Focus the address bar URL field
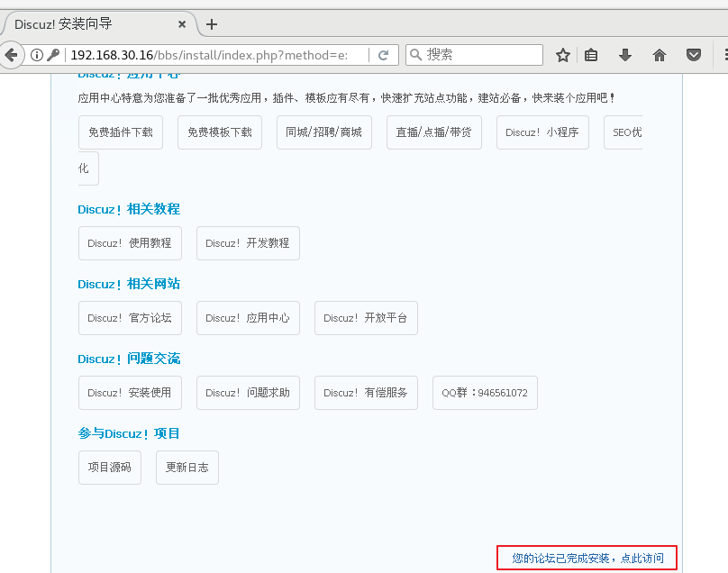 209,55
